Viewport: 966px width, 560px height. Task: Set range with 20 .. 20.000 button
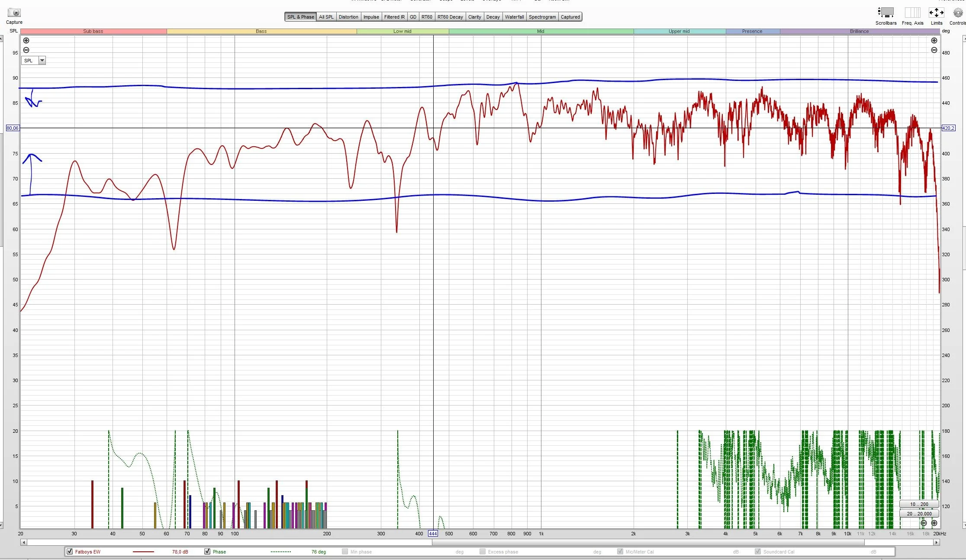919,514
